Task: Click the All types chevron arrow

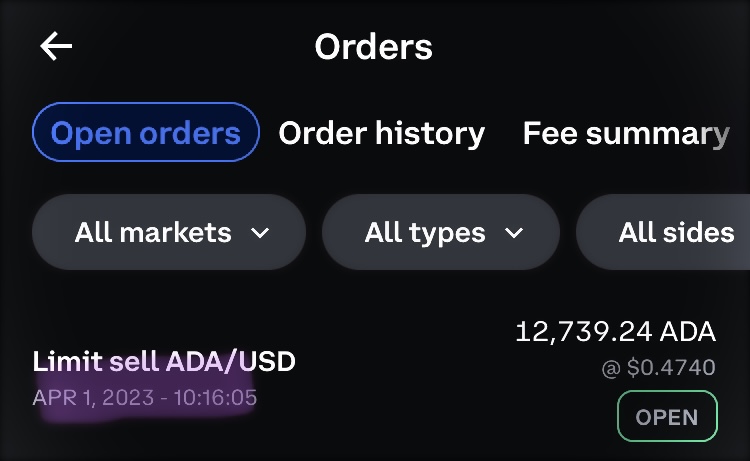Action: tap(514, 233)
